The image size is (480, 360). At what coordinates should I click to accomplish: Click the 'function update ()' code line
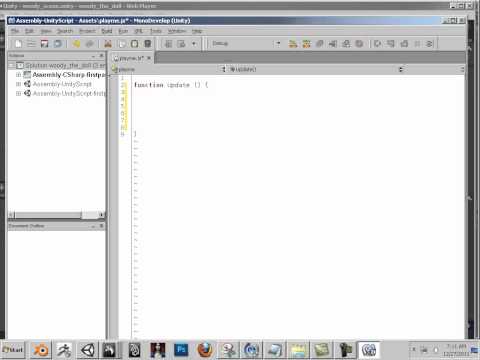[x=171, y=85]
